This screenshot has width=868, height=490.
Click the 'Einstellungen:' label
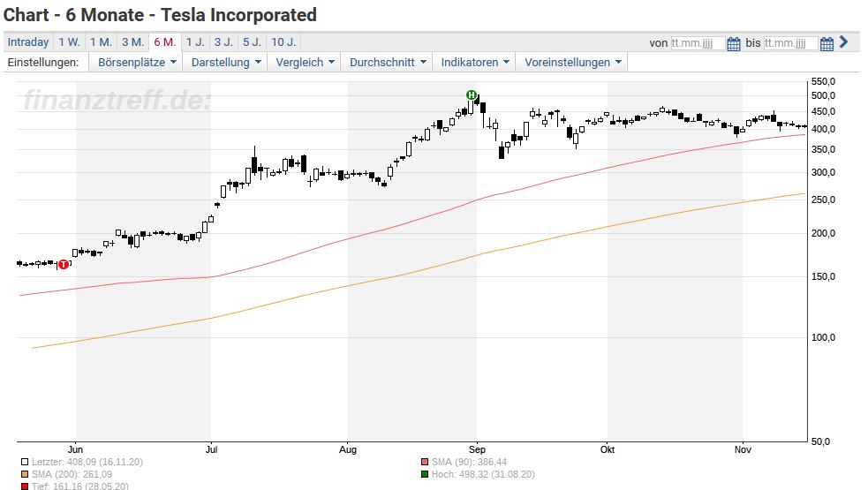(x=43, y=63)
